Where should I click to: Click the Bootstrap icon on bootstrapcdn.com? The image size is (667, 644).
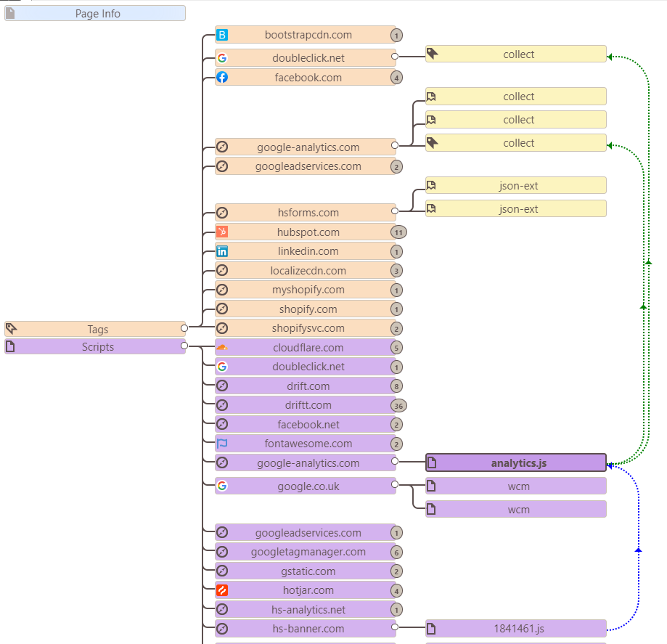[222, 35]
